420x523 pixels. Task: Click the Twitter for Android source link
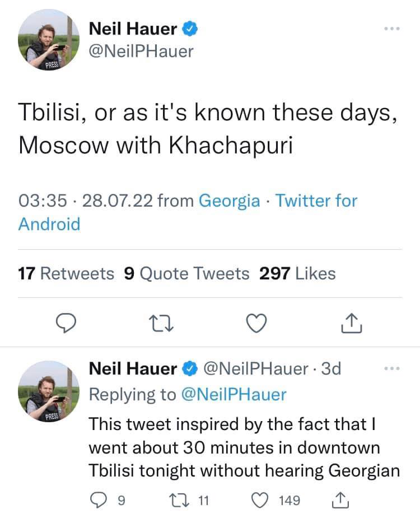click(x=316, y=200)
